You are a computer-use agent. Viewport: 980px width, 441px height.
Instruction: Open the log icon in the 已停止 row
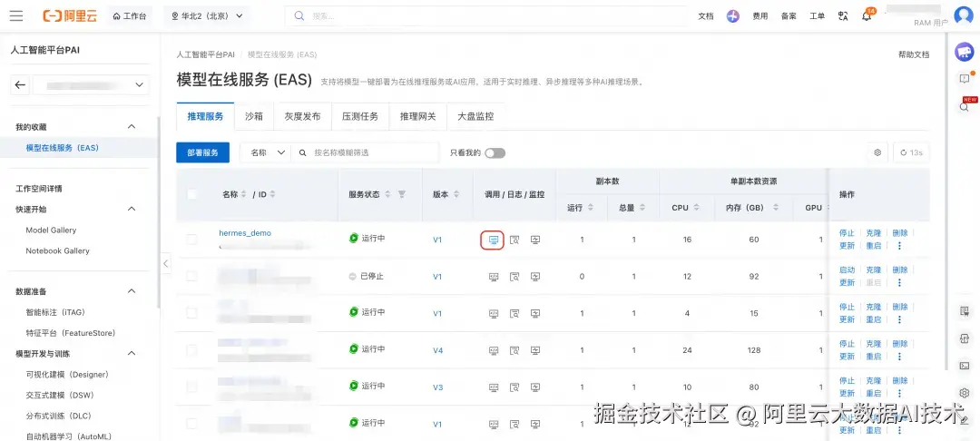514,277
